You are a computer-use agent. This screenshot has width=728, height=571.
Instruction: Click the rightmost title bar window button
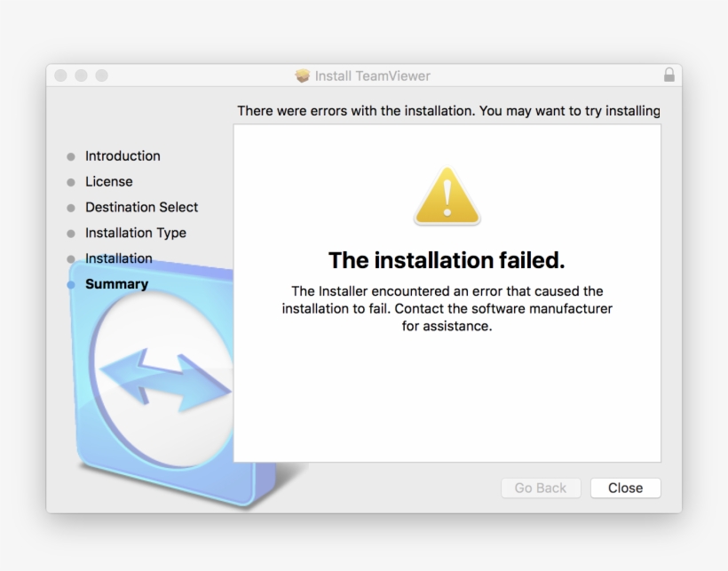pos(102,75)
